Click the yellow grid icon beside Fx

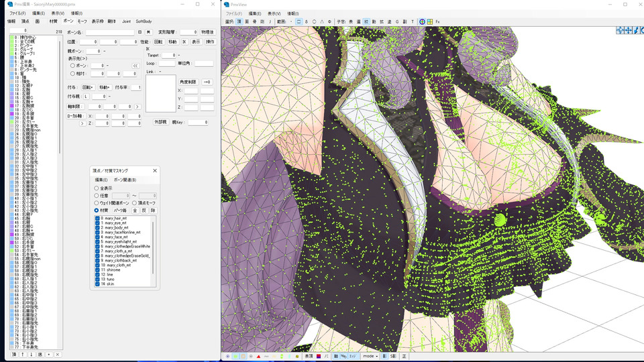click(x=429, y=21)
